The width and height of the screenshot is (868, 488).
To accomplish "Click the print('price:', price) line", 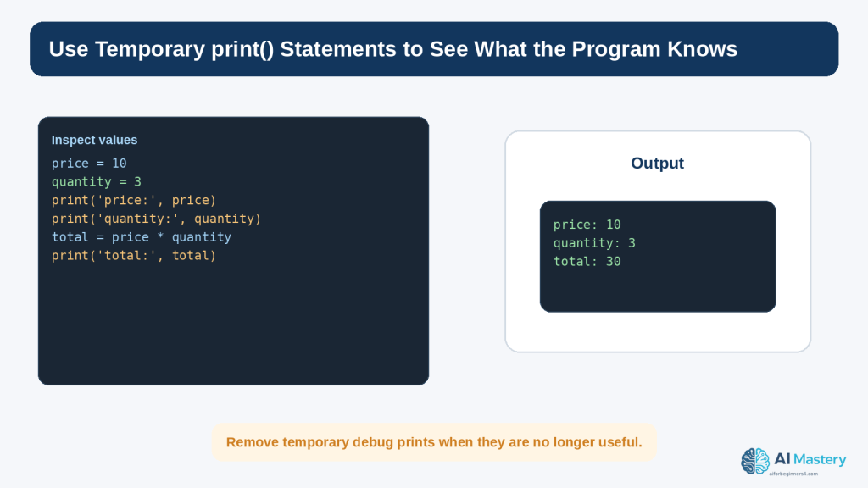I will tap(134, 200).
